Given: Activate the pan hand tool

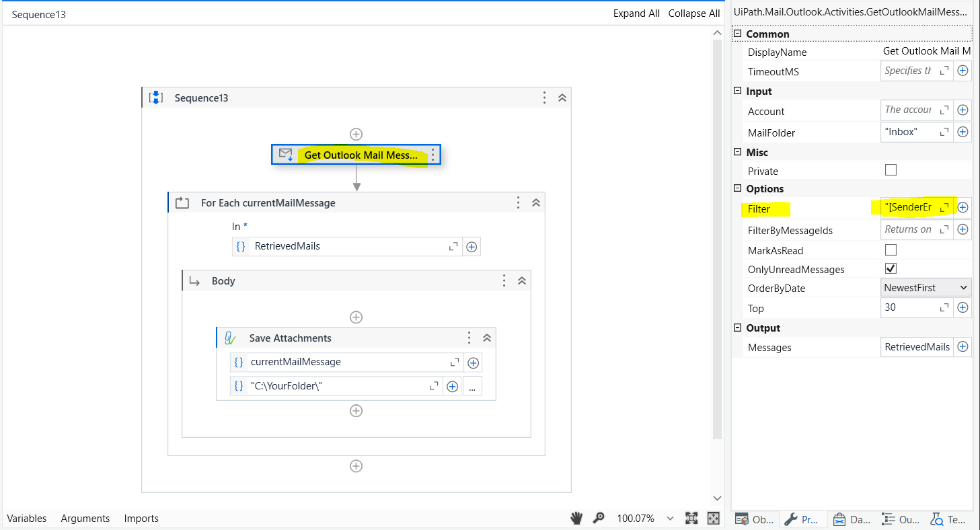Looking at the screenshot, I should point(576,518).
